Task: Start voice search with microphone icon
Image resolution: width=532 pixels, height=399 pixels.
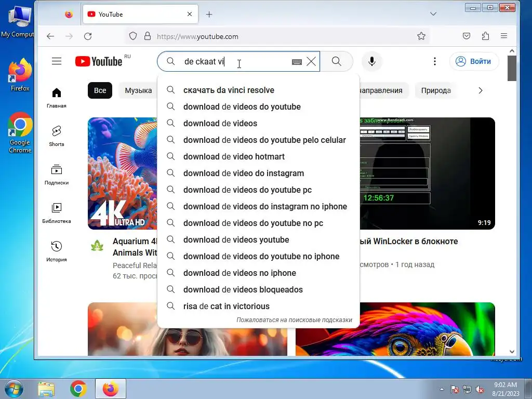Action: [372, 61]
